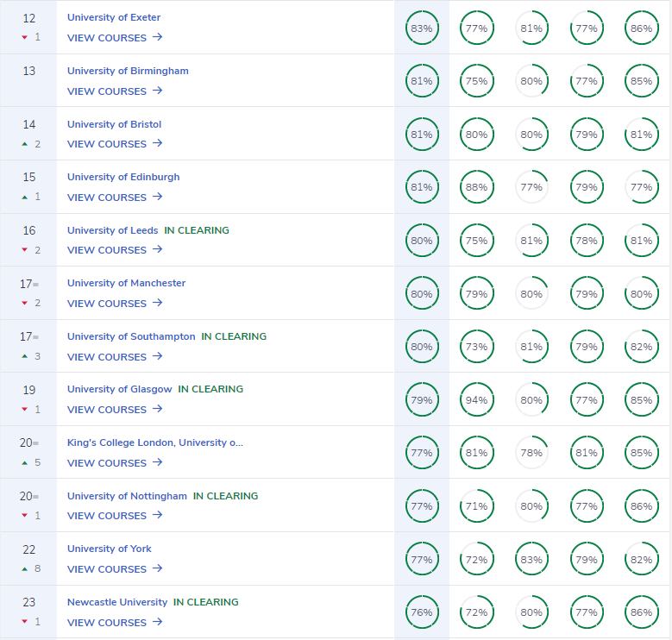Click Nottingham's 71% score circle

coord(476,506)
